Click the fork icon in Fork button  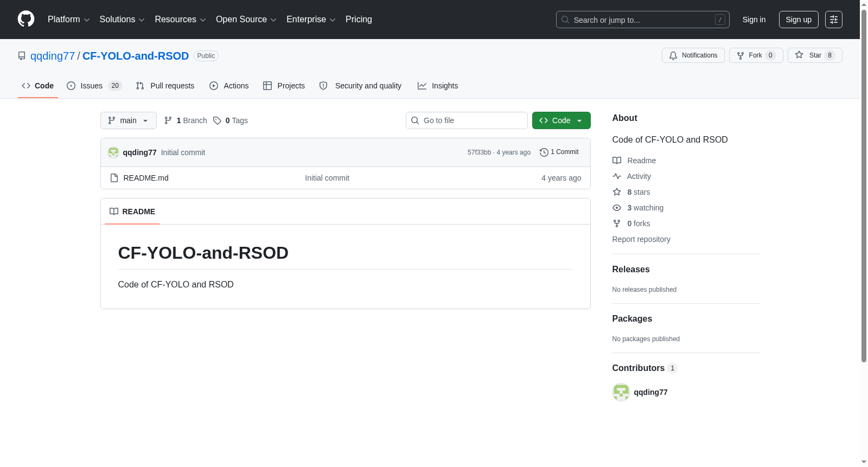pyautogui.click(x=741, y=55)
